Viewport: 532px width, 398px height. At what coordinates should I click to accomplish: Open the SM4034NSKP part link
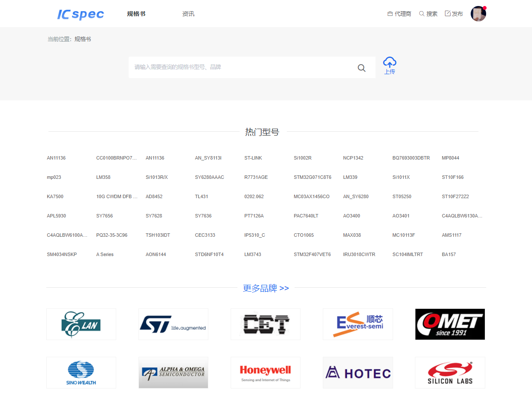[x=62, y=254]
